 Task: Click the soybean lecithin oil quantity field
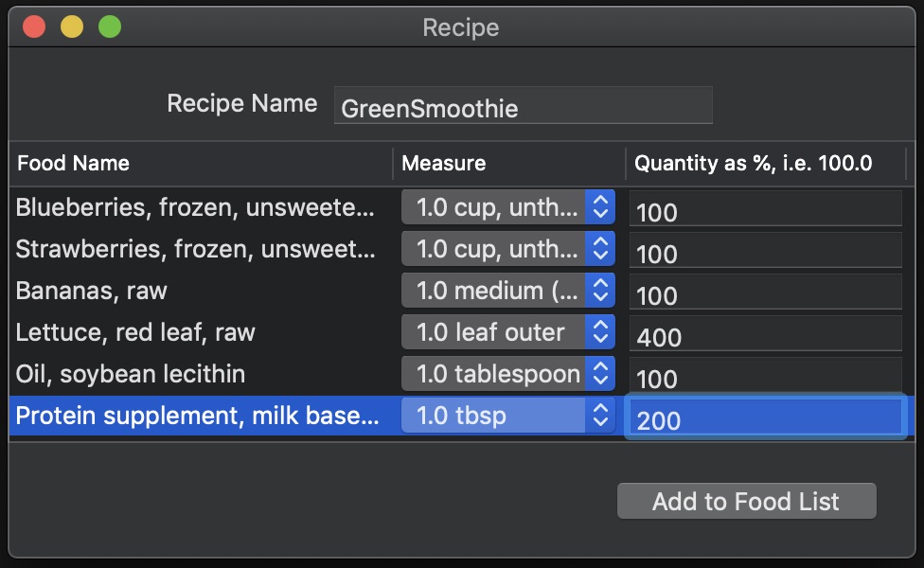[x=765, y=377]
